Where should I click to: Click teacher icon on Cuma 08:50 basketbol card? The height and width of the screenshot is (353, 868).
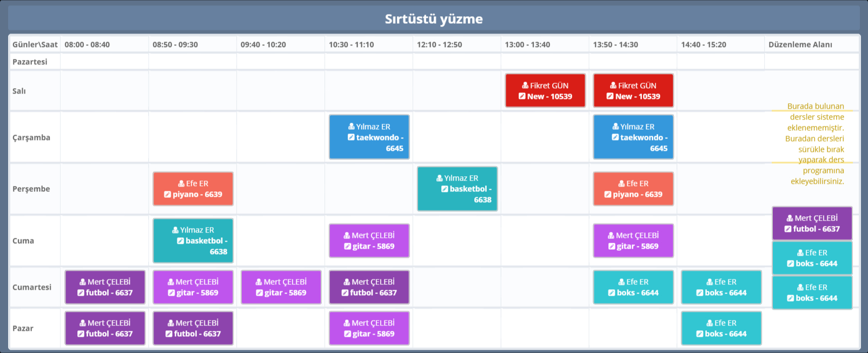(175, 230)
